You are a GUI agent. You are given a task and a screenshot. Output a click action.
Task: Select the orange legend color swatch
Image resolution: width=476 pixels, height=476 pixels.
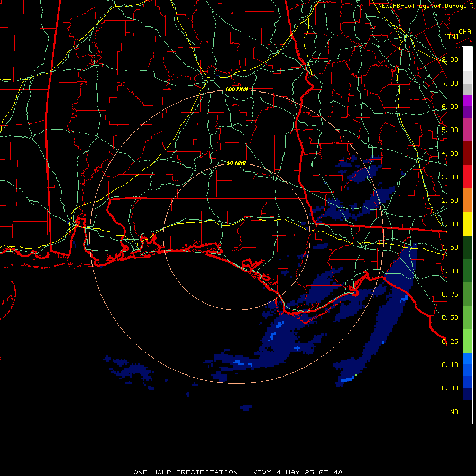pos(467,200)
